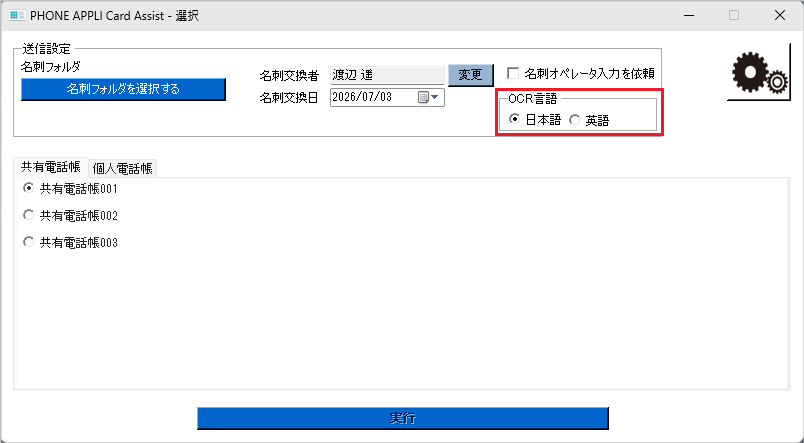
Task: Expand the date dropdown arrow
Action: tap(435, 97)
